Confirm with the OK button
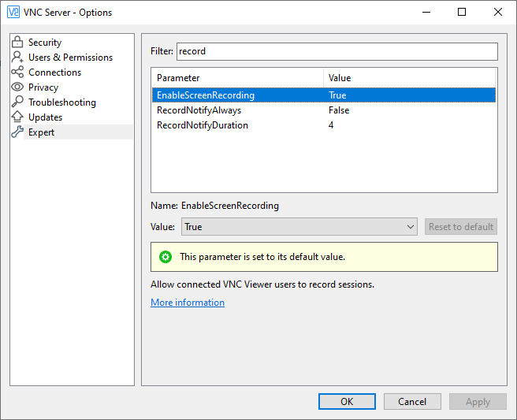Viewport: 517px width, 420px height. pyautogui.click(x=347, y=402)
